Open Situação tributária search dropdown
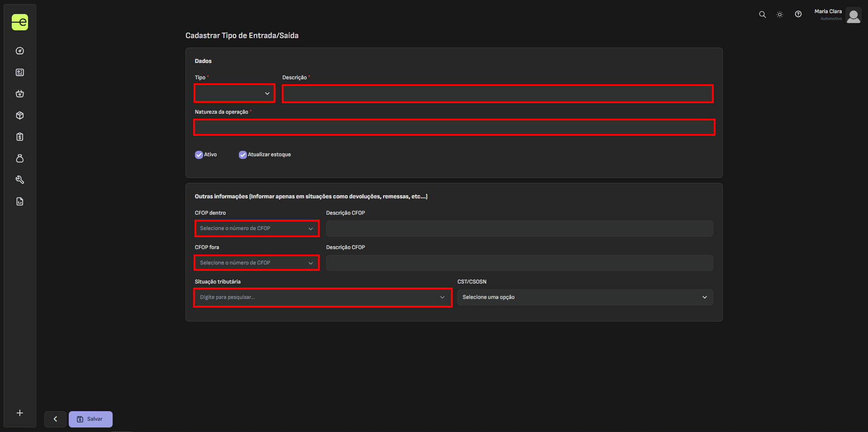Screen dimensions: 868x432 [323, 298]
